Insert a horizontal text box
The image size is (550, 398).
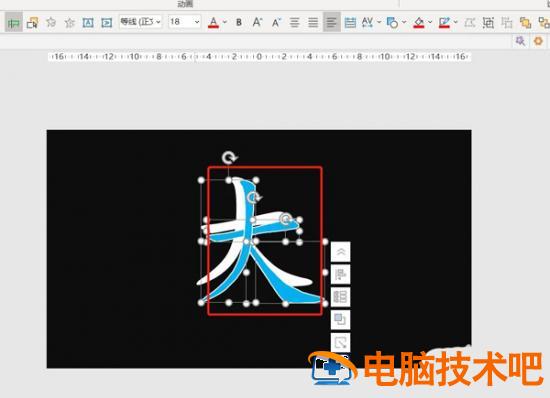tap(88, 23)
